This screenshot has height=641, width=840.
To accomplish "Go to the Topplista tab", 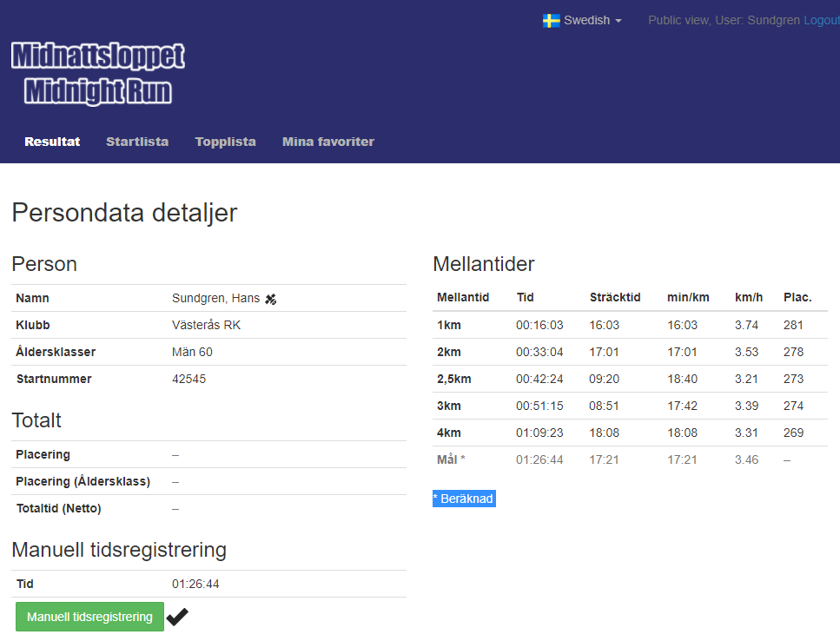I will coord(226,142).
